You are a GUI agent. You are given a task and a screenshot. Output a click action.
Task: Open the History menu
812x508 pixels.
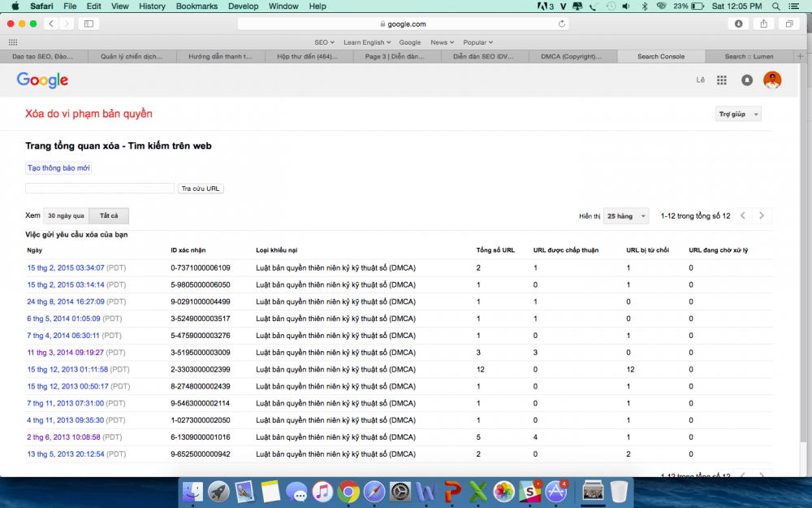click(153, 7)
